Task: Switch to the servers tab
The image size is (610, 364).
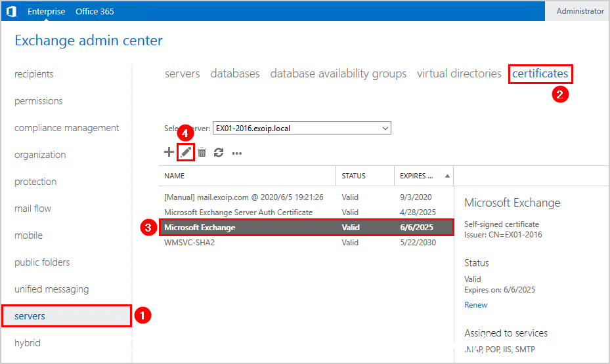Action: [x=182, y=73]
